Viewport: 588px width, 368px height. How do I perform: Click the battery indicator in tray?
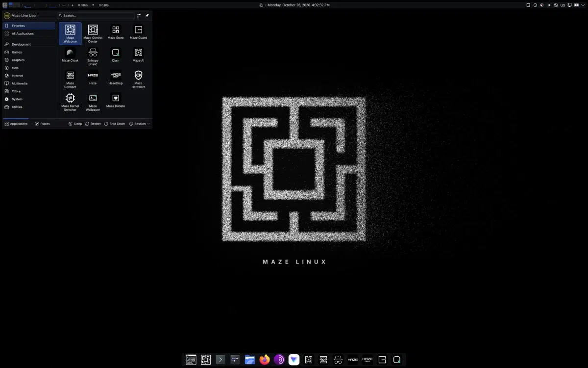(x=576, y=5)
